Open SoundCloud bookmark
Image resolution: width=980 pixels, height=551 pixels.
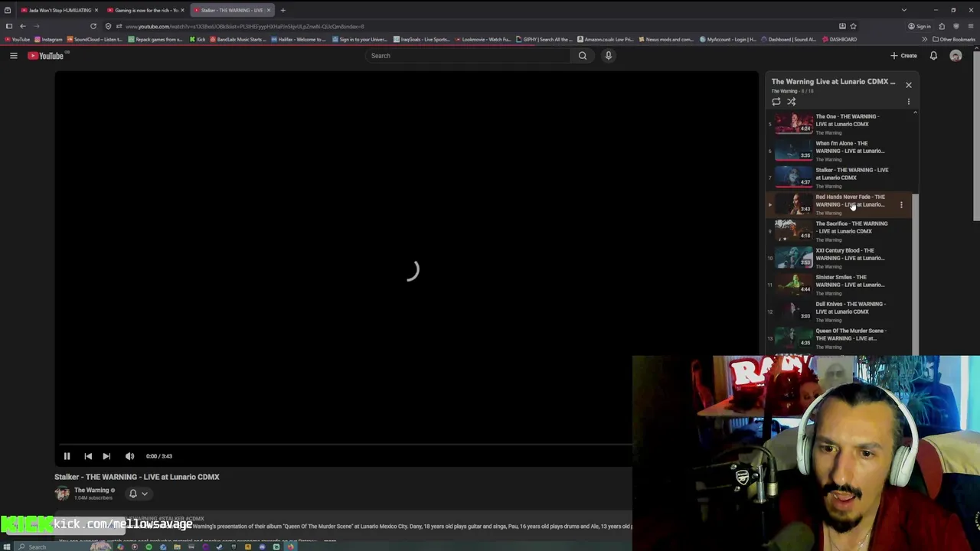(x=96, y=39)
